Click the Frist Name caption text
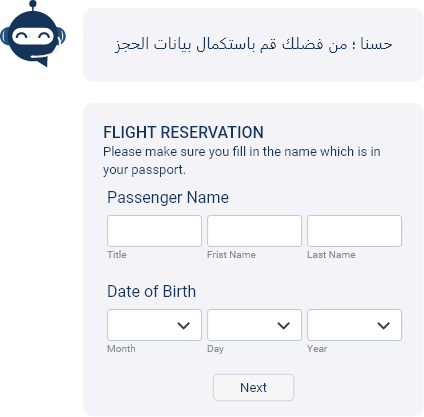Viewport: 424px width, 417px height. coord(231,255)
